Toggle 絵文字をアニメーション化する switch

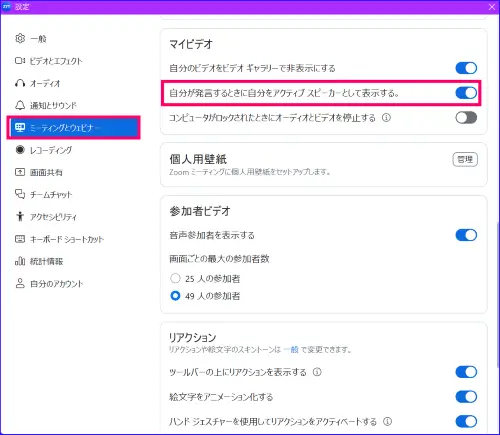pyautogui.click(x=466, y=397)
